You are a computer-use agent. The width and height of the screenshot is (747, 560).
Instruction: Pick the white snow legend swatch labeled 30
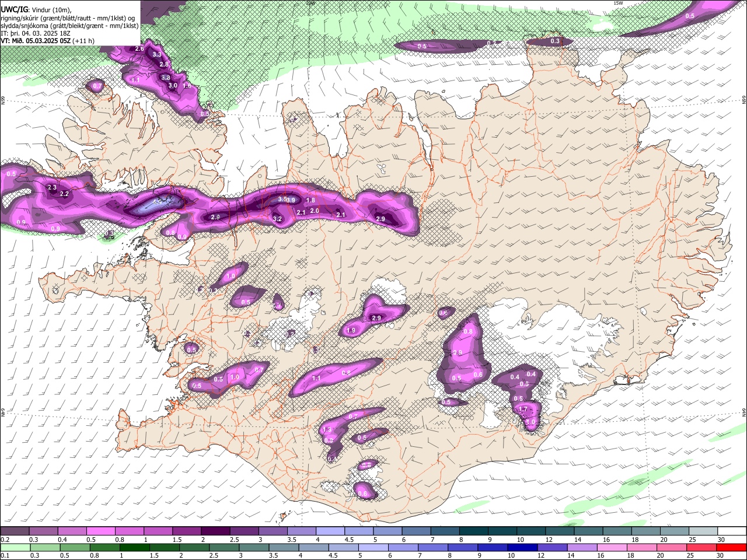tap(732, 531)
